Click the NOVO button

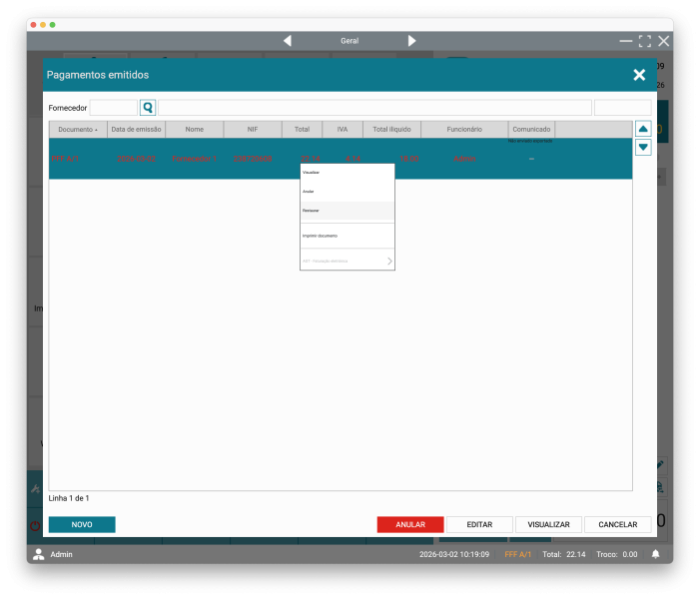82,524
